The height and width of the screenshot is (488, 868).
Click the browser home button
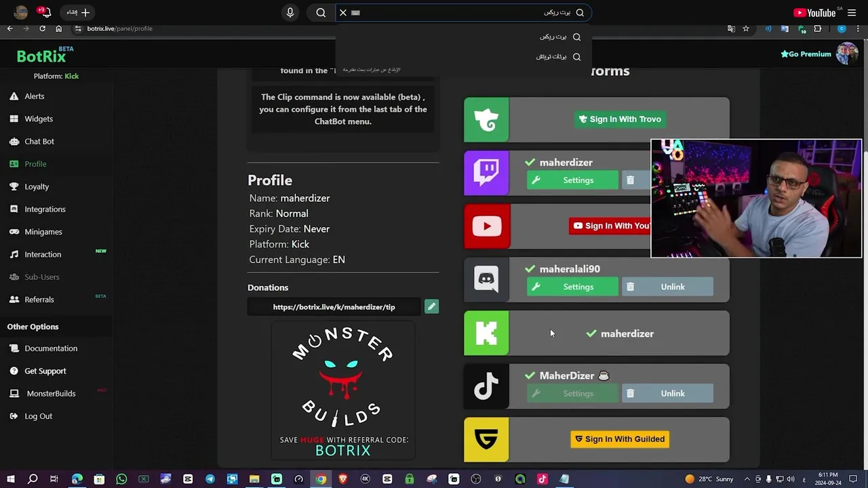click(x=58, y=28)
